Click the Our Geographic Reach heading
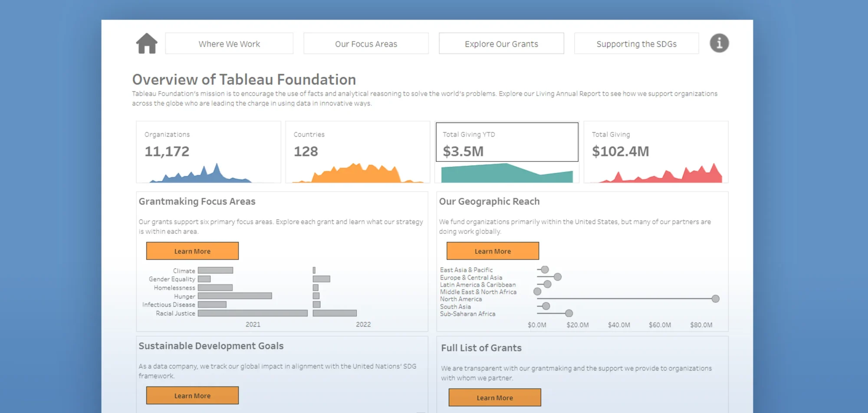The height and width of the screenshot is (413, 868). pyautogui.click(x=489, y=201)
